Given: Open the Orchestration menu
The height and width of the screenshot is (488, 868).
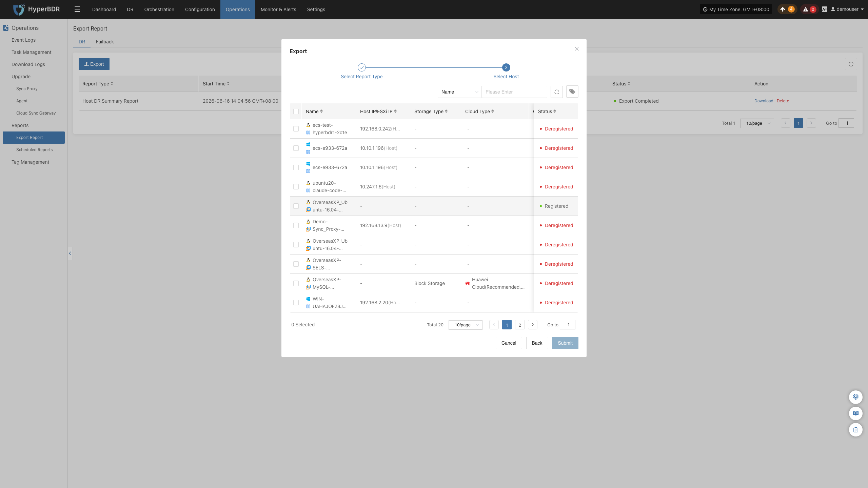Looking at the screenshot, I should pyautogui.click(x=159, y=9).
